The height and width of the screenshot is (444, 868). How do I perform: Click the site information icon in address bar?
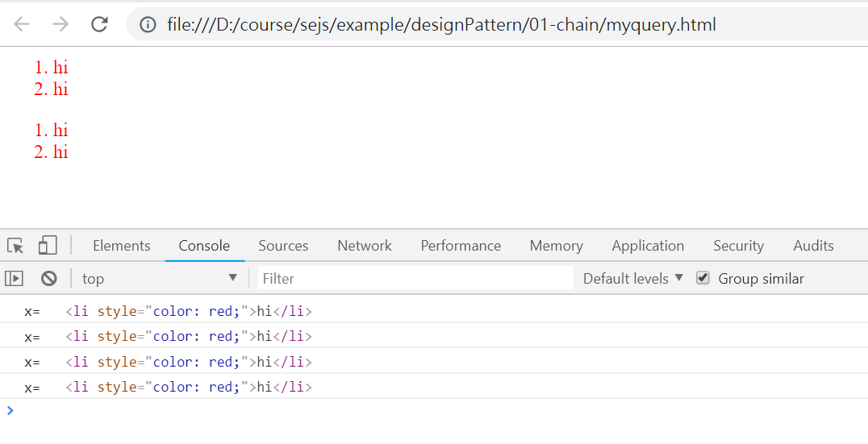point(148,25)
